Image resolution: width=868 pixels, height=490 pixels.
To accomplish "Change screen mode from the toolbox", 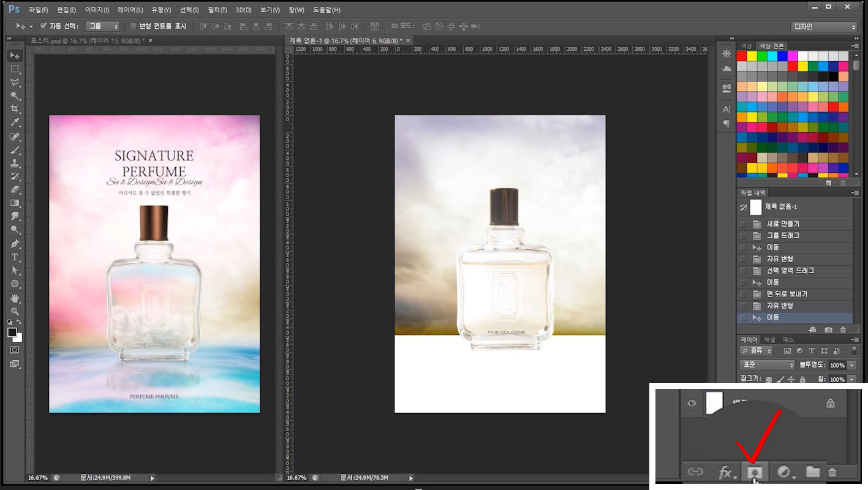I will (14, 364).
